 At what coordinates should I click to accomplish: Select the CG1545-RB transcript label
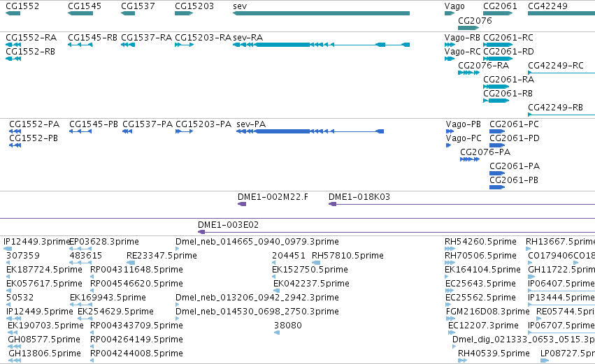pyautogui.click(x=92, y=38)
